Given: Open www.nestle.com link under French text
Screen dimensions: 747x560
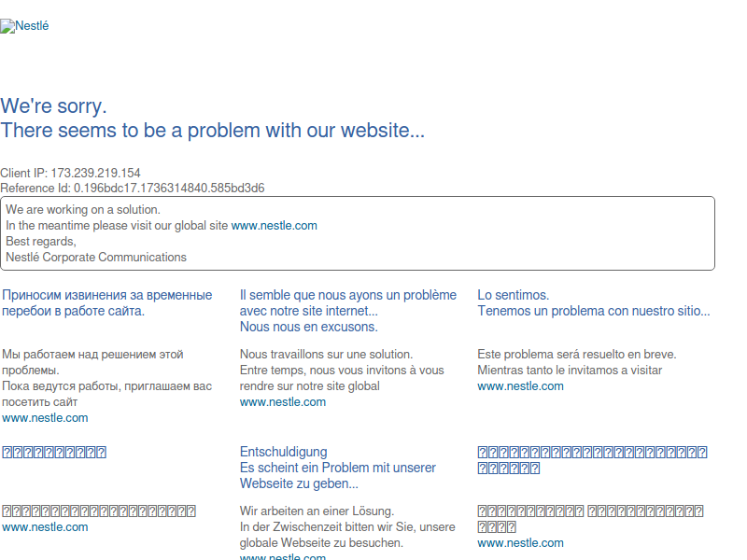Looking at the screenshot, I should [x=283, y=402].
